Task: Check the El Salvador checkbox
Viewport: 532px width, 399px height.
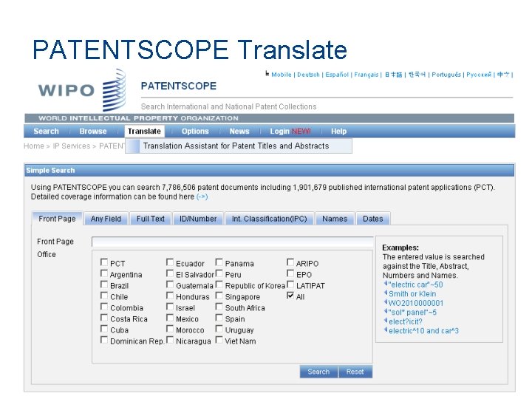Action: click(170, 273)
